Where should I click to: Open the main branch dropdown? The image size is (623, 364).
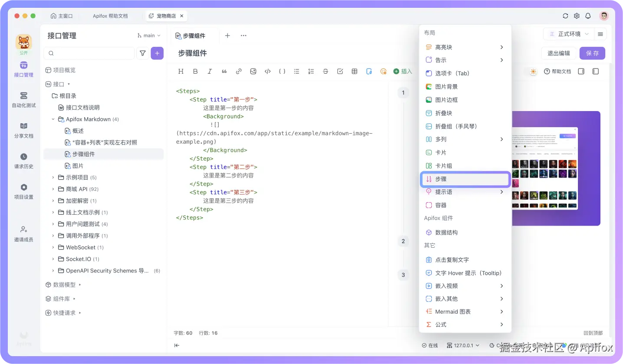click(149, 36)
